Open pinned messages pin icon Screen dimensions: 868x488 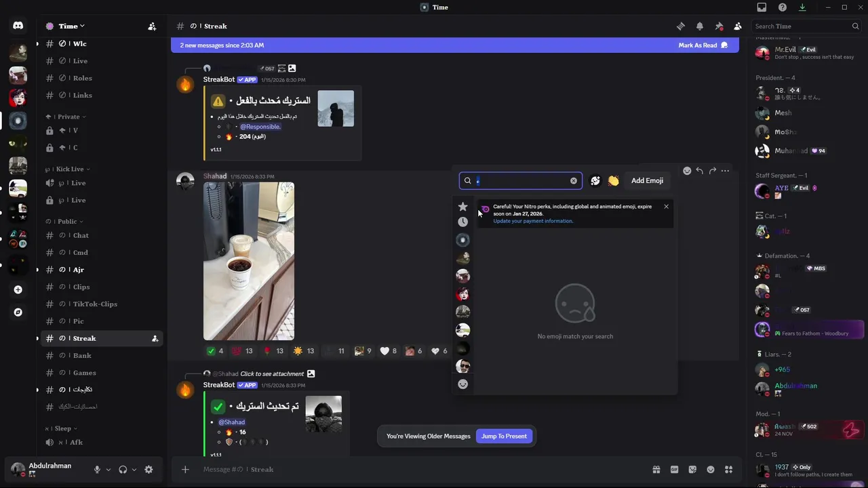(x=719, y=26)
